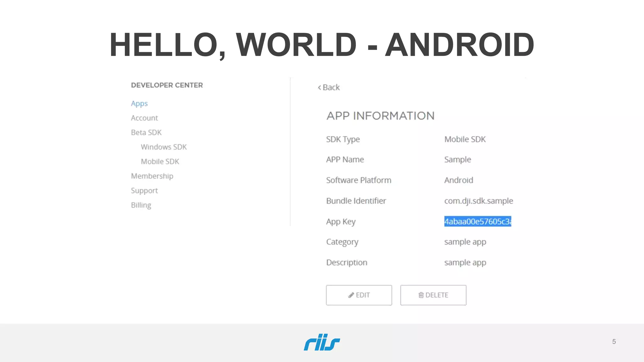Click the 'SDK Type' label
The height and width of the screenshot is (362, 644).
pyautogui.click(x=343, y=140)
